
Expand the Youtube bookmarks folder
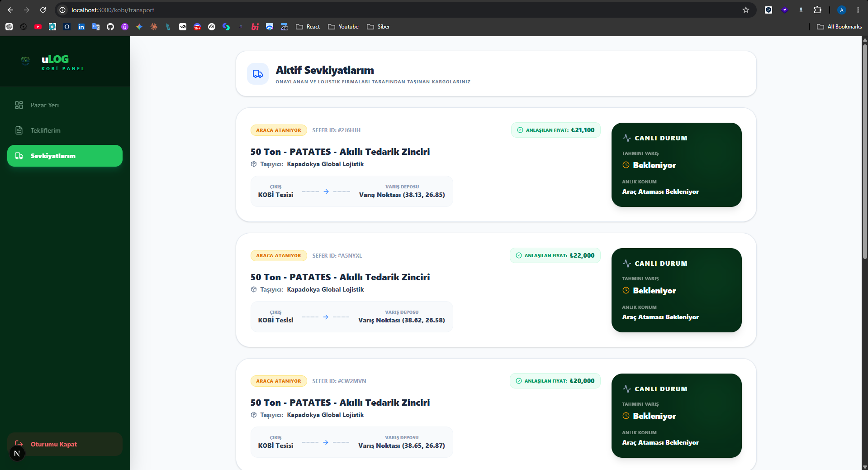tap(343, 27)
